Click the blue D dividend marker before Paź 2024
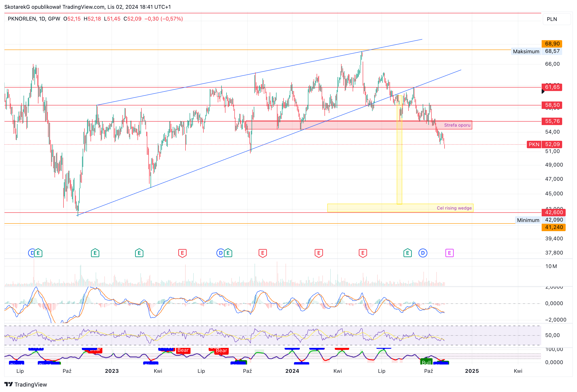577x392 pixels. click(x=423, y=253)
